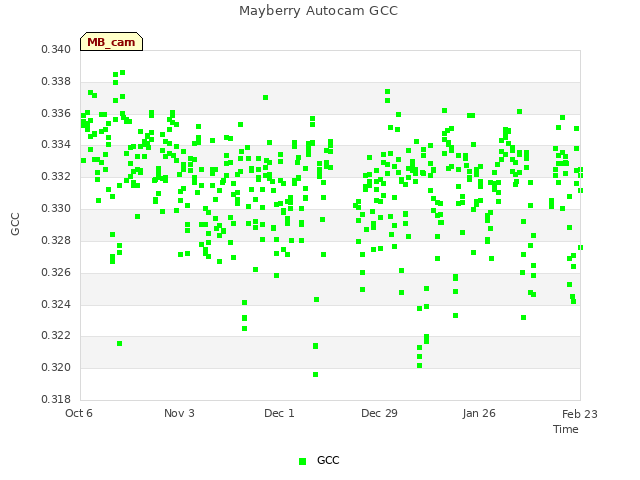Click the lowest data point near 0.3196
Image resolution: width=640 pixels, height=480 pixels.
(x=316, y=375)
